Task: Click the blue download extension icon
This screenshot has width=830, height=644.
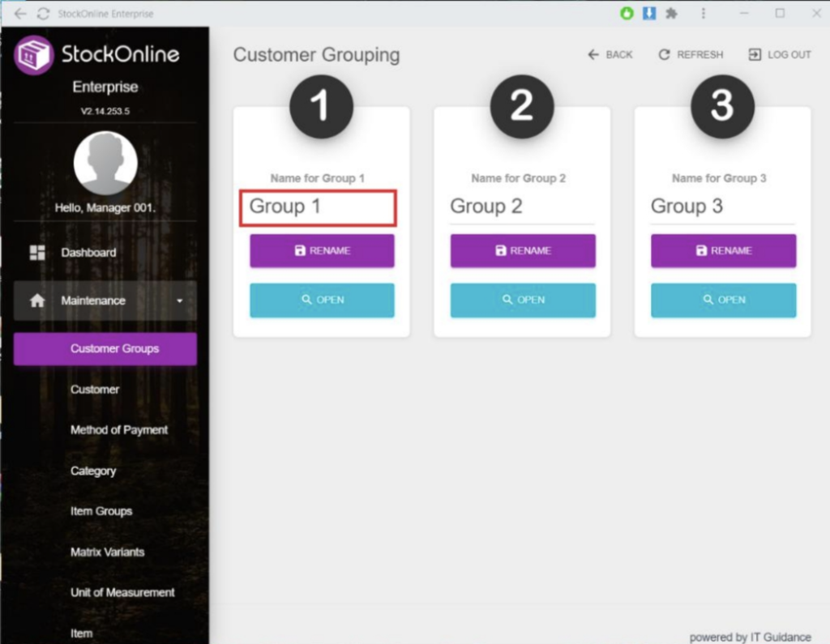Action: point(648,14)
